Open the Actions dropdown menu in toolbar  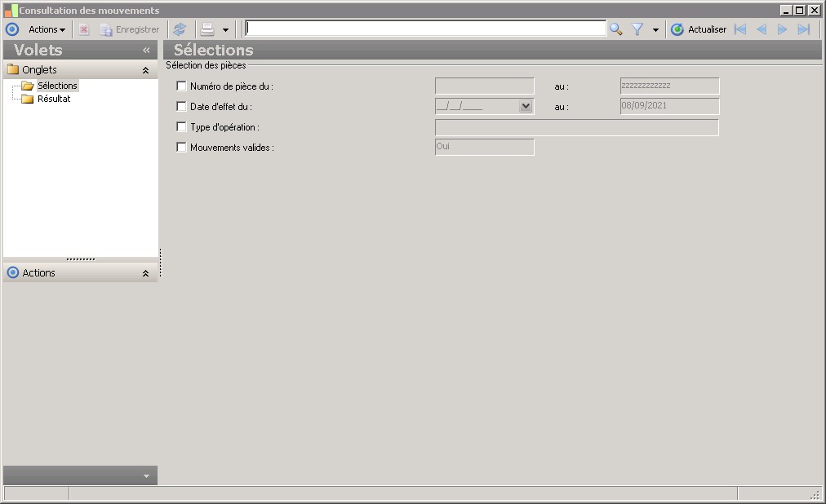(x=47, y=29)
